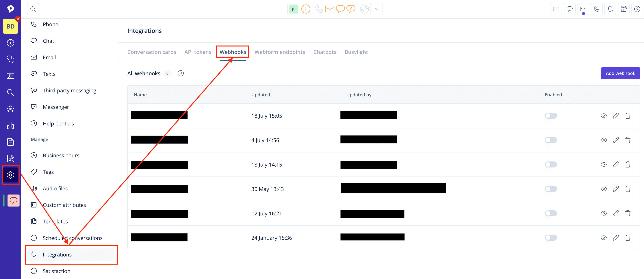Click the search field at top left
Screen dimensions: 644x279
[33, 9]
